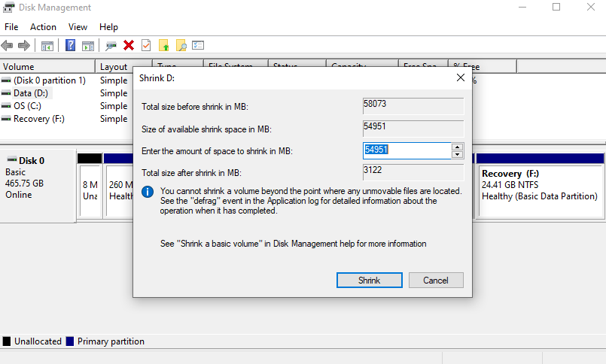Click the '465.75 GB' Disk 0 size text
The width and height of the screenshot is (606, 364).
(x=24, y=184)
